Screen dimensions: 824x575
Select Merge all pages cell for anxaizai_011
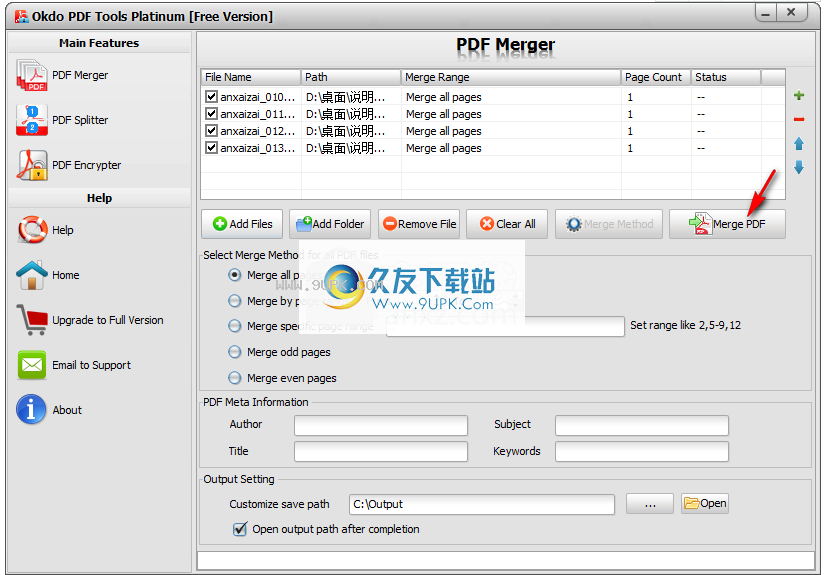[511, 114]
